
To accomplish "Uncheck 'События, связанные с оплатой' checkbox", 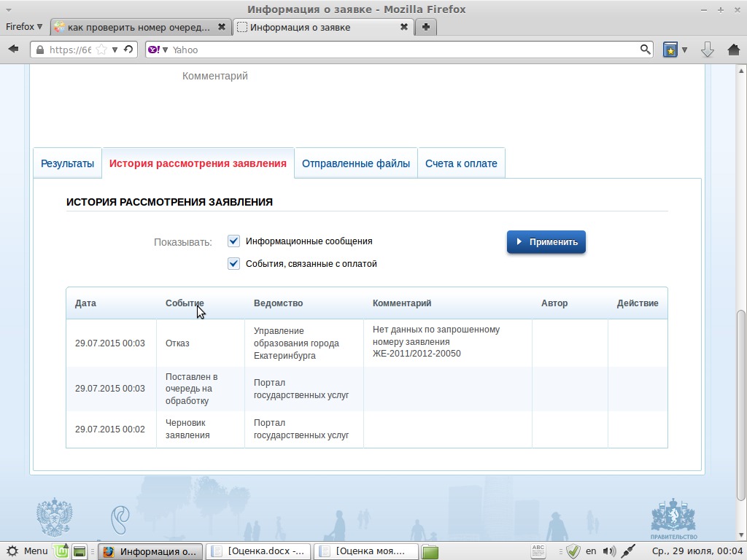I will (234, 264).
